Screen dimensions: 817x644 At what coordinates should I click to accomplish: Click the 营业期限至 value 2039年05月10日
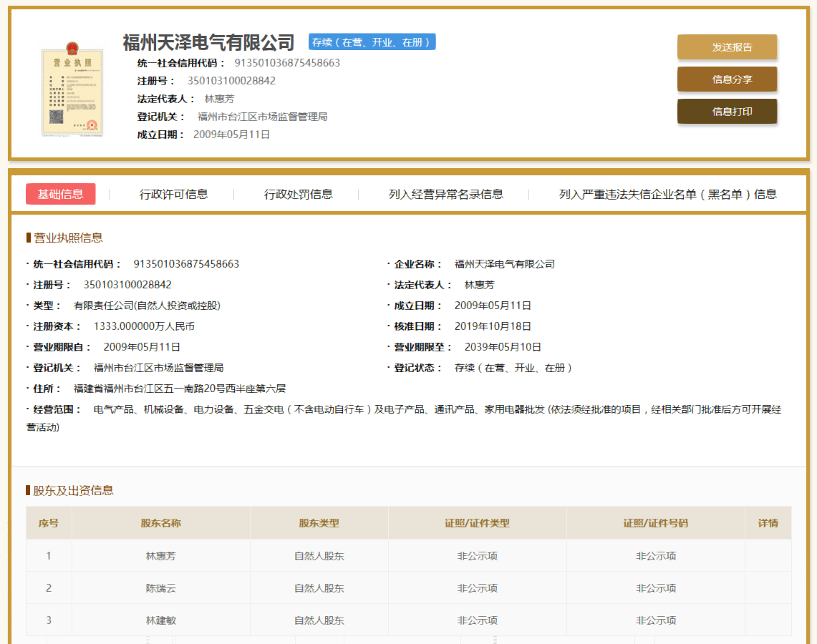pos(502,347)
